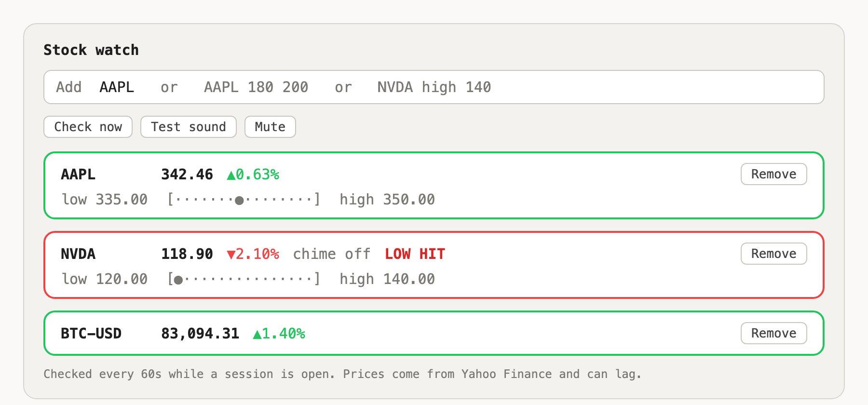This screenshot has width=868, height=405.
Task: Click the NVDA 'chime off' label
Action: 332,254
